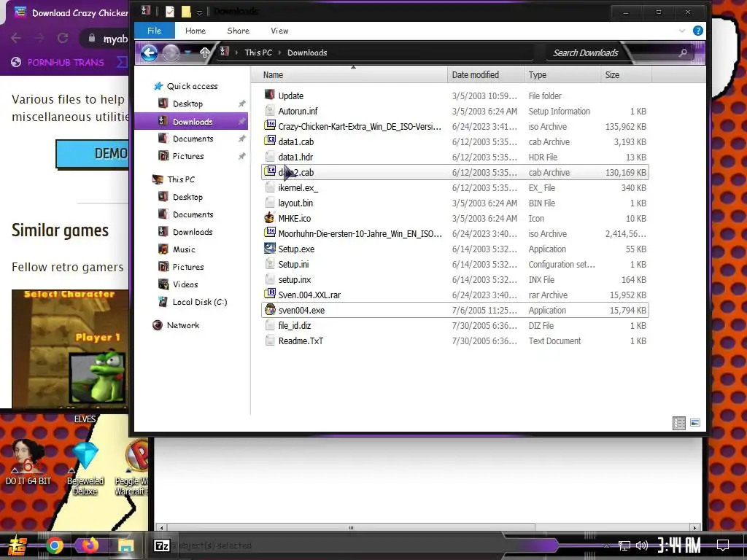Select the Update folder icon
The image size is (747, 560).
(270, 96)
